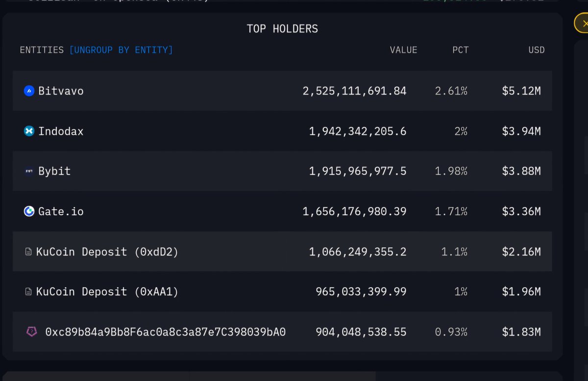Click Indodax value 1,942,342,205.6
The image size is (588, 381).
358,131
